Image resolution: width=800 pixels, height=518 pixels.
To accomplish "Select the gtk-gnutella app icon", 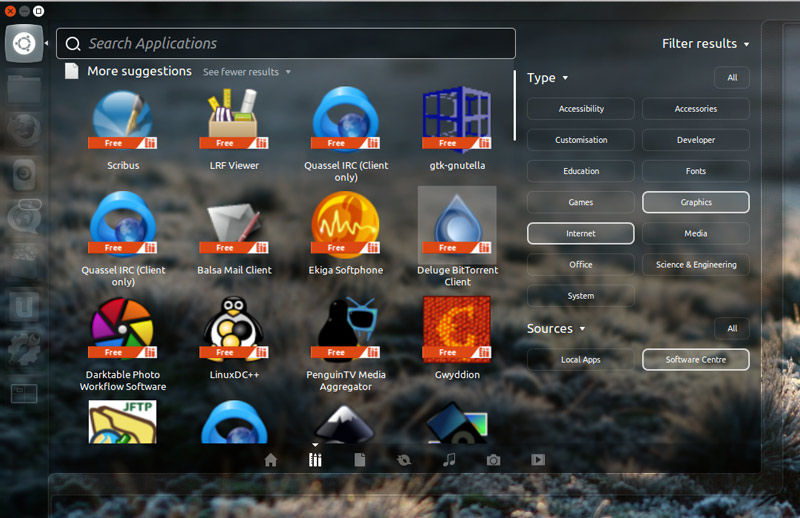I will 457,120.
